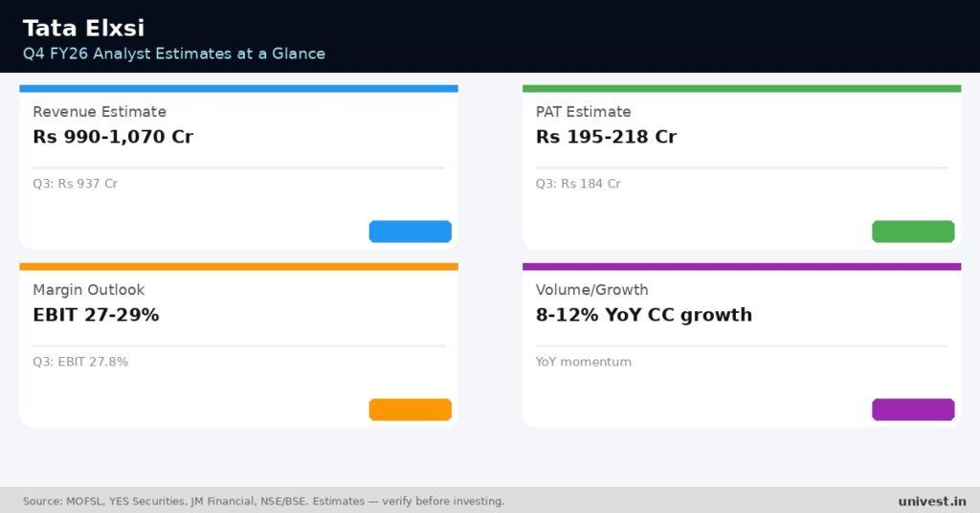The width and height of the screenshot is (980, 513).
Task: Click the green button in PAT Estimate card
Action: point(913,232)
